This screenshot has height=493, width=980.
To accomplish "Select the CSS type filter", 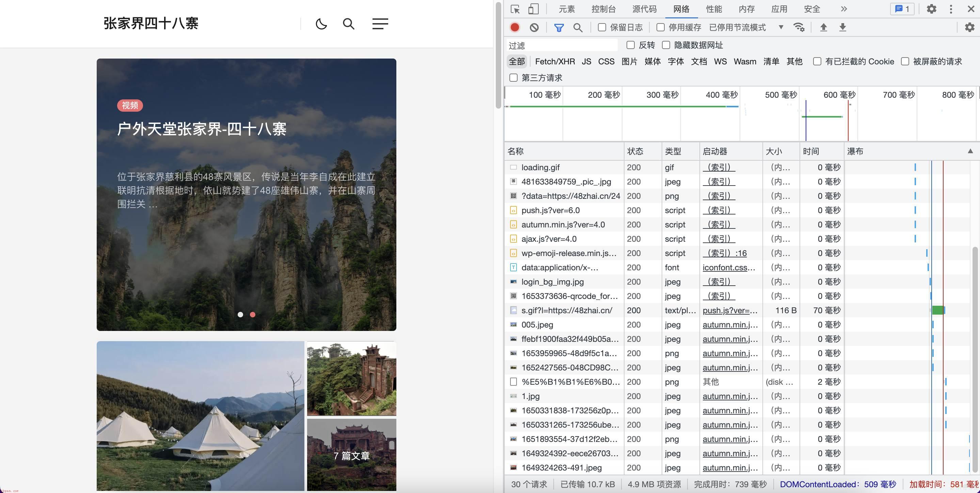I will (x=606, y=62).
